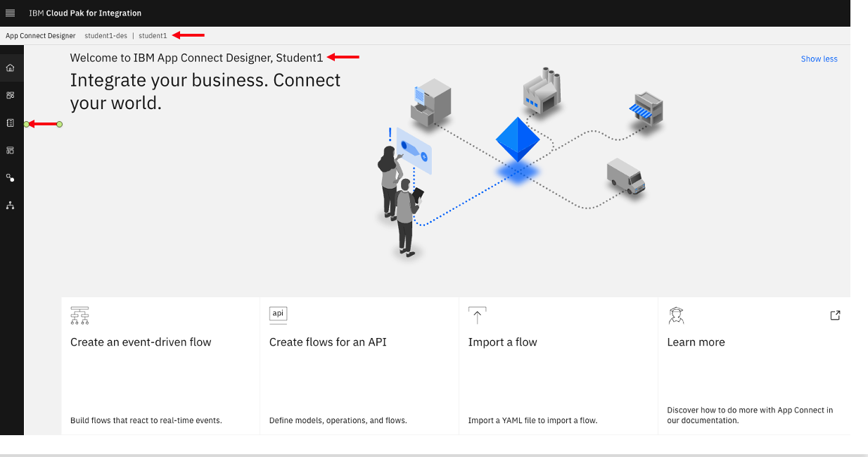Open the hierarchy tree icon in the sidebar
This screenshot has height=457, width=868.
[x=10, y=206]
